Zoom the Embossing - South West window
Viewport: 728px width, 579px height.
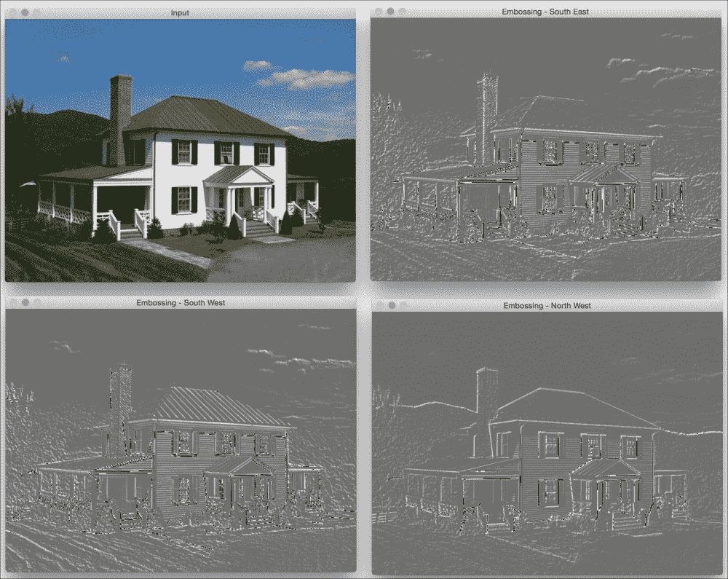(x=36, y=302)
